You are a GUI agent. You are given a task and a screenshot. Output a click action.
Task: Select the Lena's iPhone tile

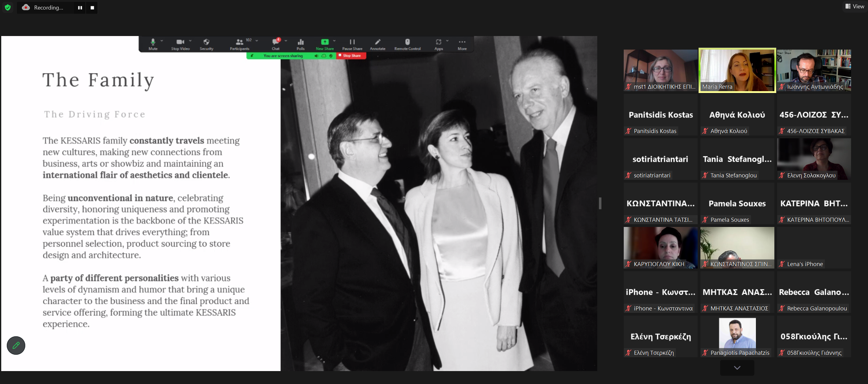click(x=814, y=248)
